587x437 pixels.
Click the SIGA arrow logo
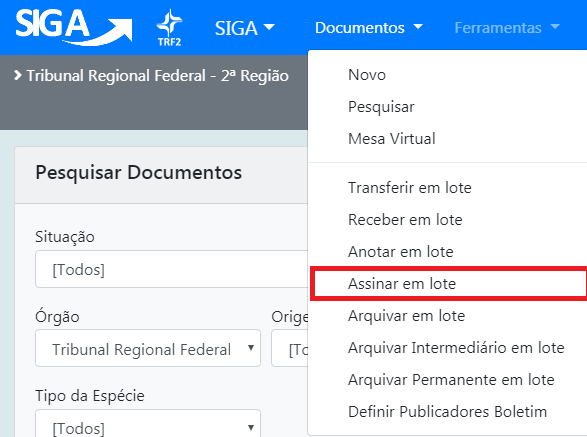pos(74,27)
